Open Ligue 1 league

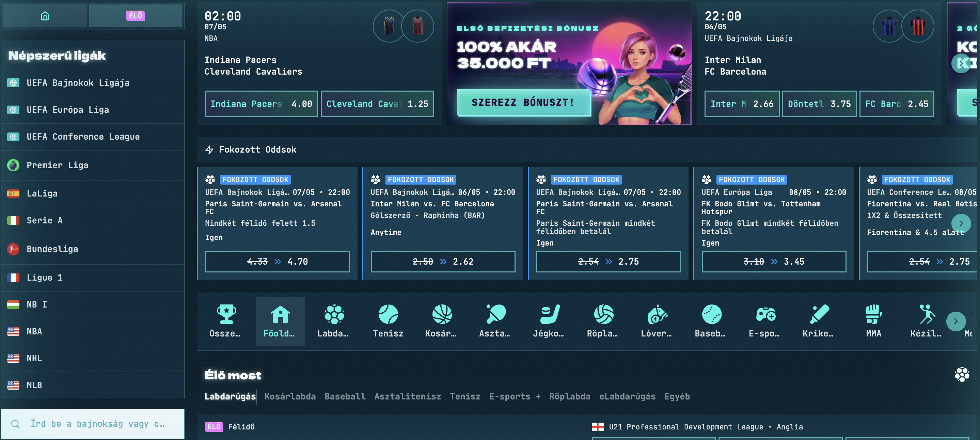(x=92, y=278)
